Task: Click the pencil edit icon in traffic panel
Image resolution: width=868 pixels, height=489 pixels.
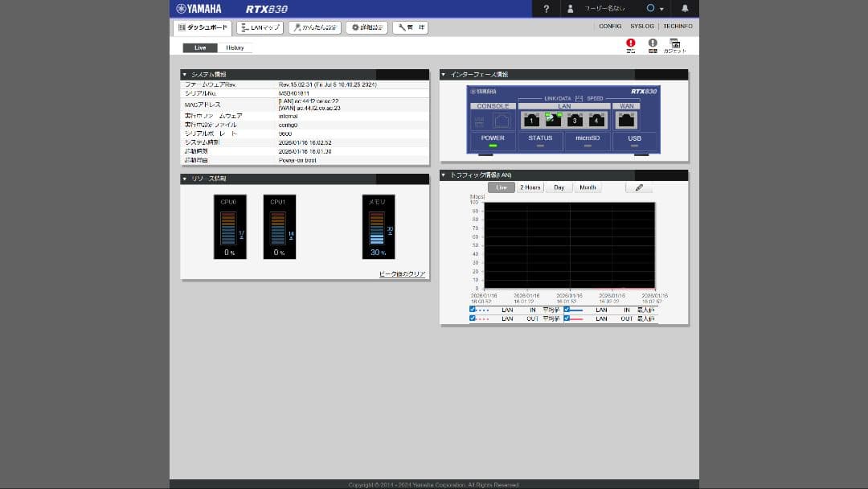Action: pos(639,187)
